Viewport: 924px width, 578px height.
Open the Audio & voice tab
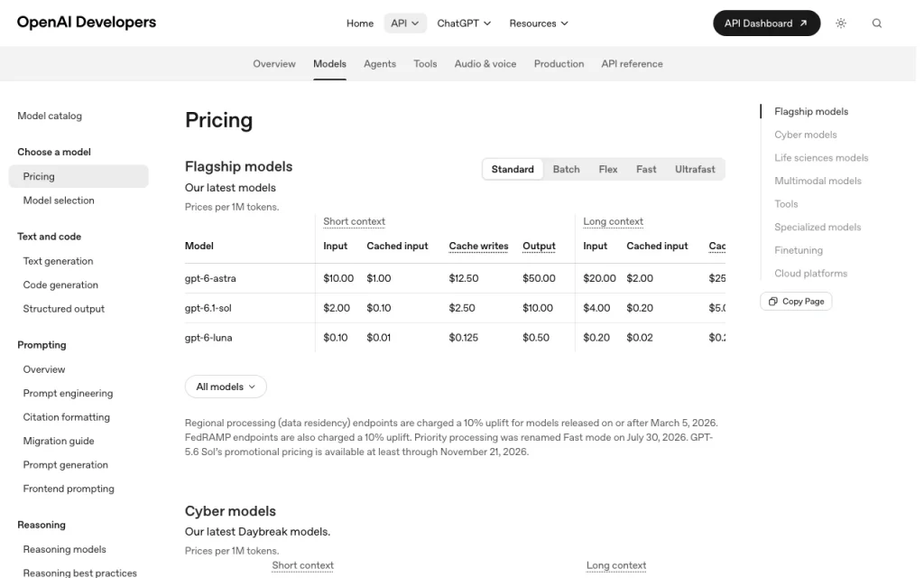[x=485, y=64]
